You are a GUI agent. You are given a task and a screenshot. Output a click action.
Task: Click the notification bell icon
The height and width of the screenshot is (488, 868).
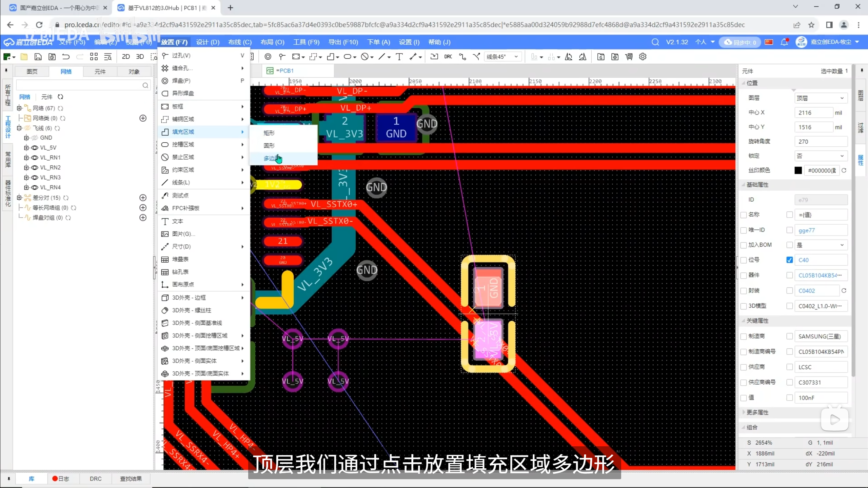(784, 42)
